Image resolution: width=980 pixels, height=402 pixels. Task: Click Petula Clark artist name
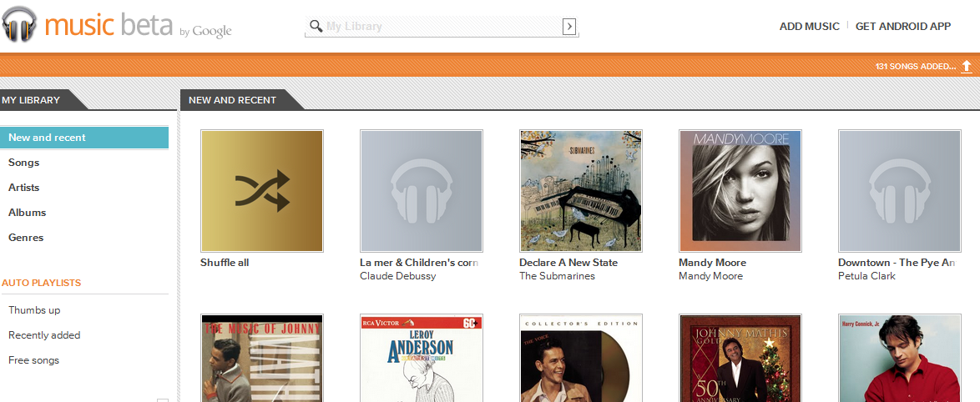point(866,276)
